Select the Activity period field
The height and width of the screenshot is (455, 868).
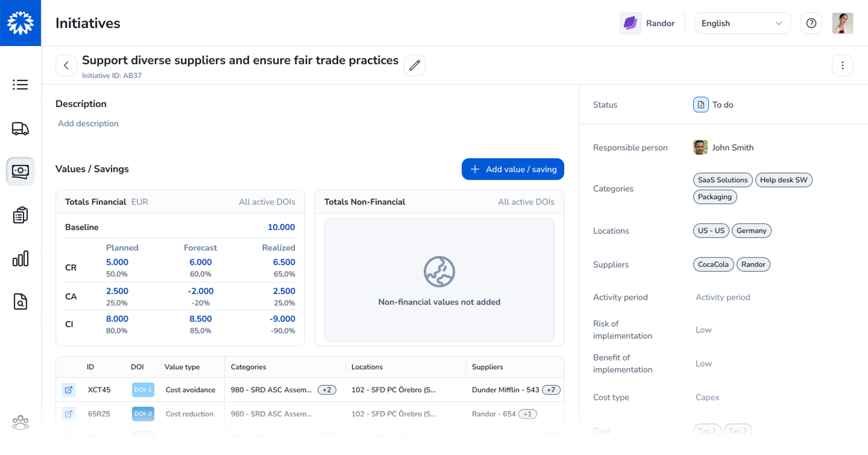pyautogui.click(x=723, y=297)
